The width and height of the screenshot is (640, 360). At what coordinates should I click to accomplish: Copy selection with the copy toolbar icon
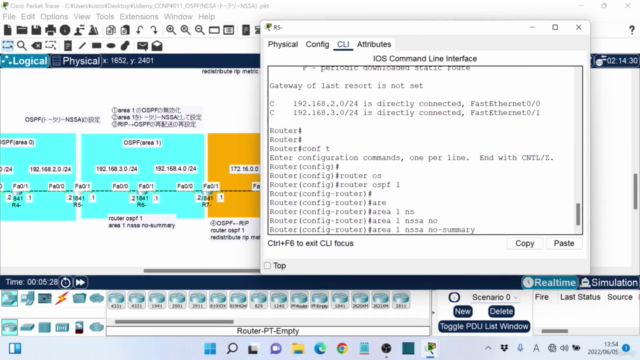coord(111,30)
